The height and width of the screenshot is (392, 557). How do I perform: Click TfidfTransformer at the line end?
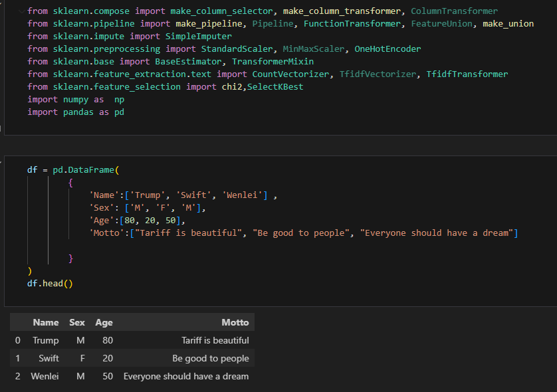[x=467, y=74]
